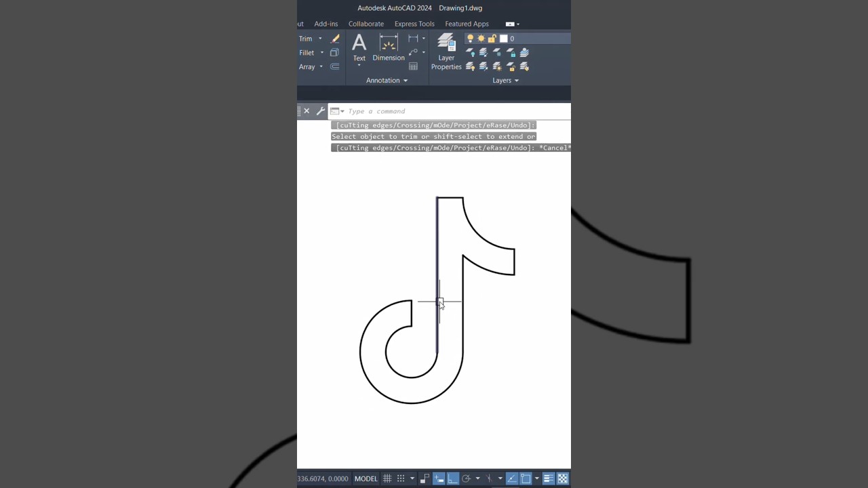Click the Trim button
Viewport: 868px width, 488px height.
click(x=306, y=39)
